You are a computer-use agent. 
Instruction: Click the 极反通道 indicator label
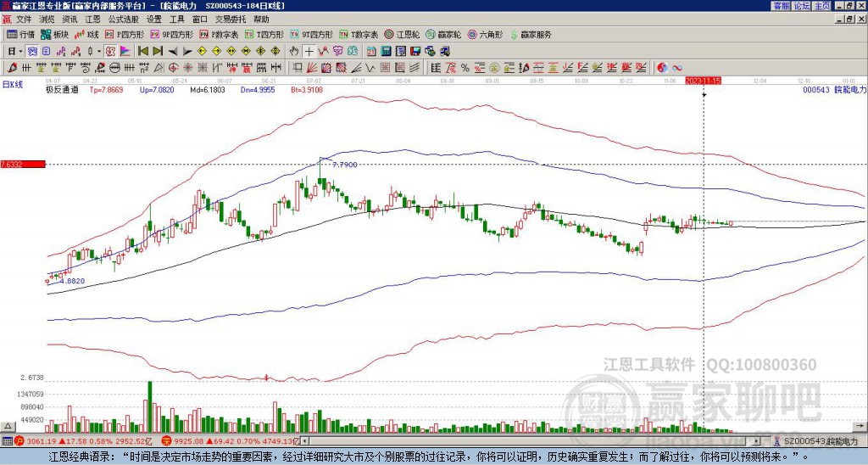point(62,90)
